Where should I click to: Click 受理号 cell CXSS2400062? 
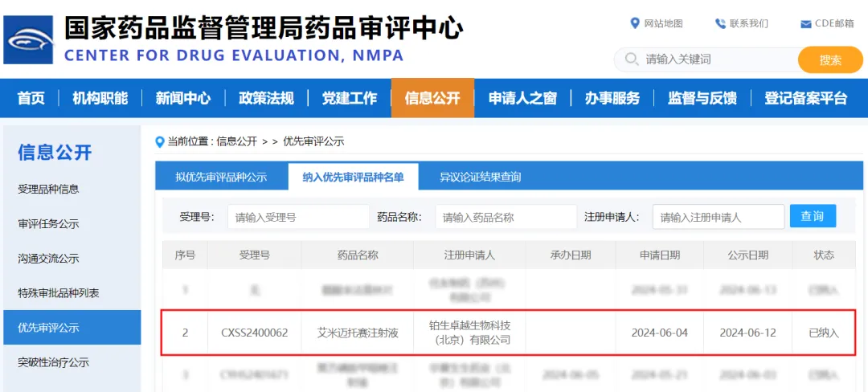255,333
